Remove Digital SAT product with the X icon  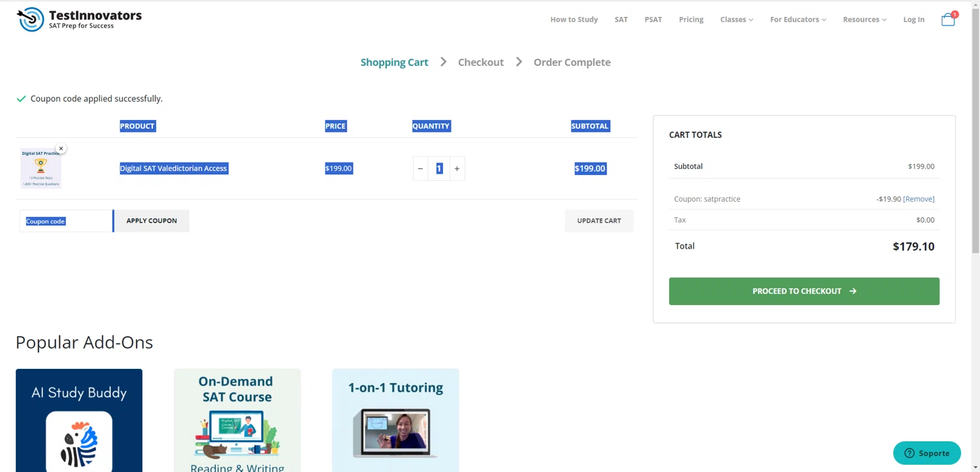pyautogui.click(x=61, y=149)
